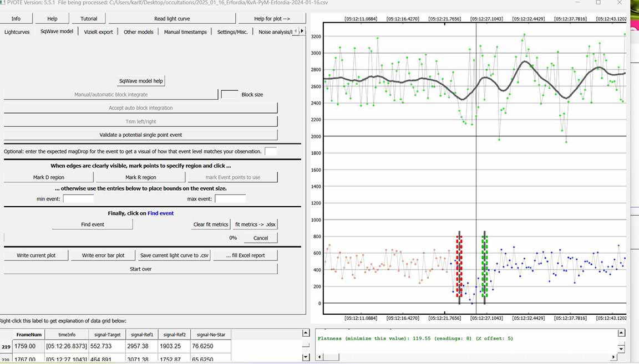639x364 pixels.
Task: Click the Start over button
Action: 140,269
